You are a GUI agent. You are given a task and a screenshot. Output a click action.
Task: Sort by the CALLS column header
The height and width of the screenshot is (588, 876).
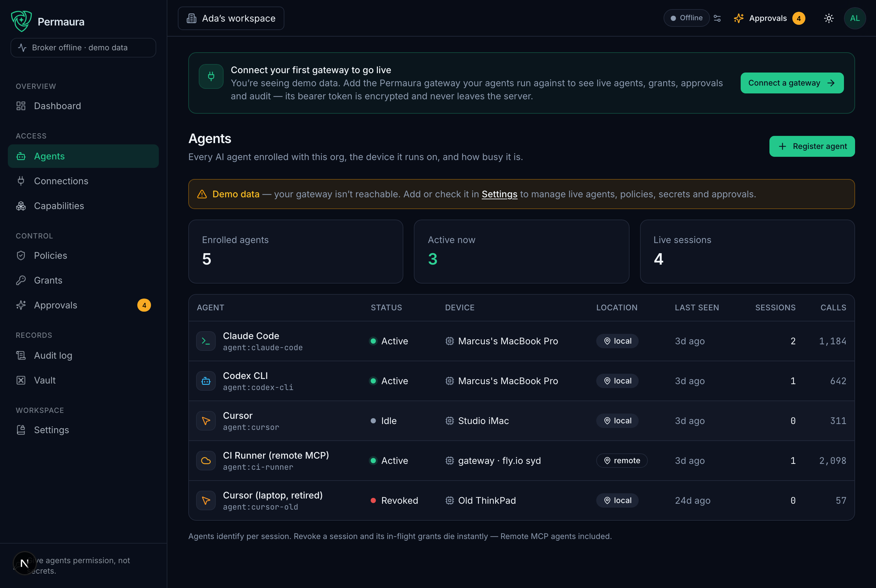point(833,308)
